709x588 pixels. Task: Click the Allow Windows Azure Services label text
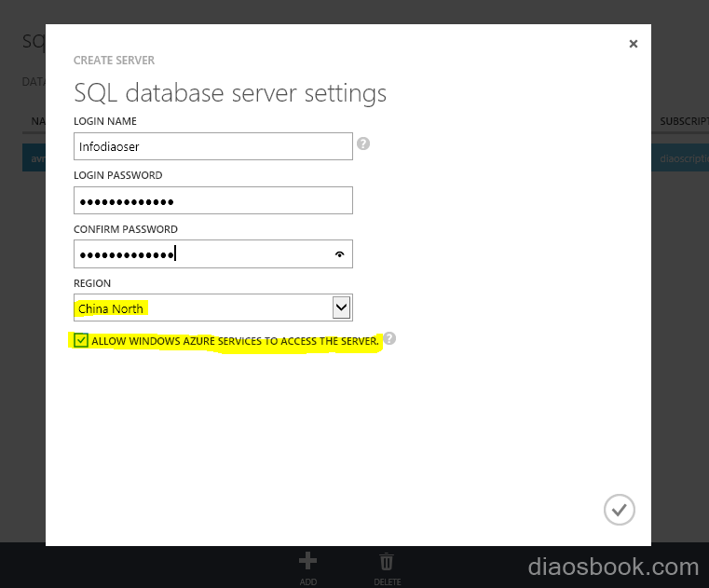[x=235, y=341]
